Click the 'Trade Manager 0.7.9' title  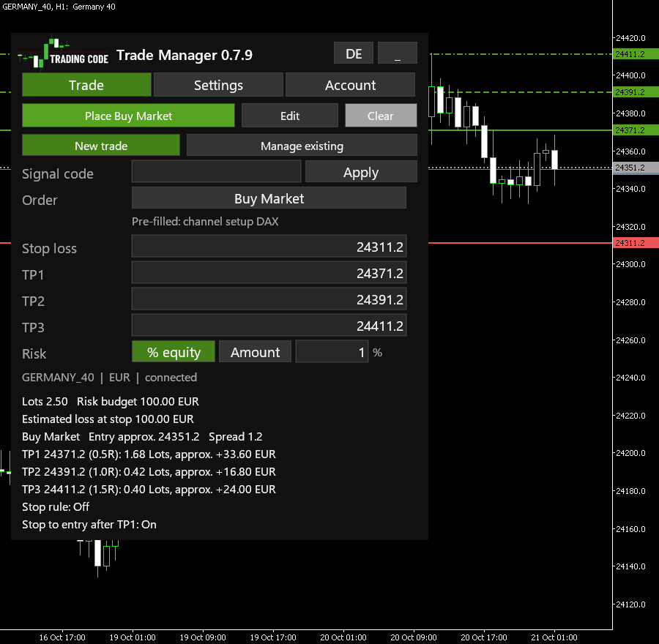pos(185,55)
